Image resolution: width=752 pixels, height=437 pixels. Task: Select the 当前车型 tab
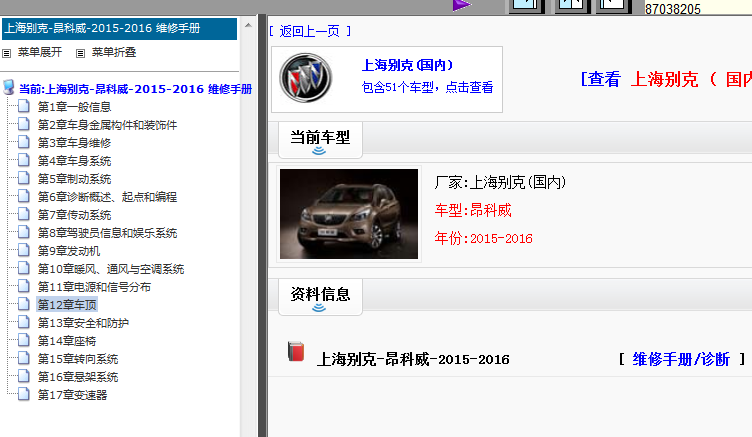[320, 140]
